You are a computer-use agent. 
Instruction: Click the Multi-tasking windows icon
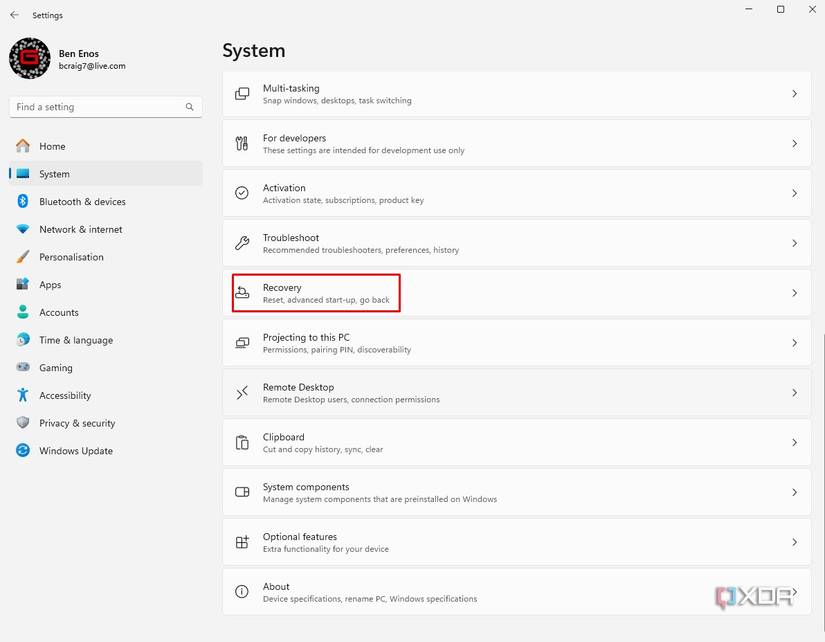(x=242, y=94)
